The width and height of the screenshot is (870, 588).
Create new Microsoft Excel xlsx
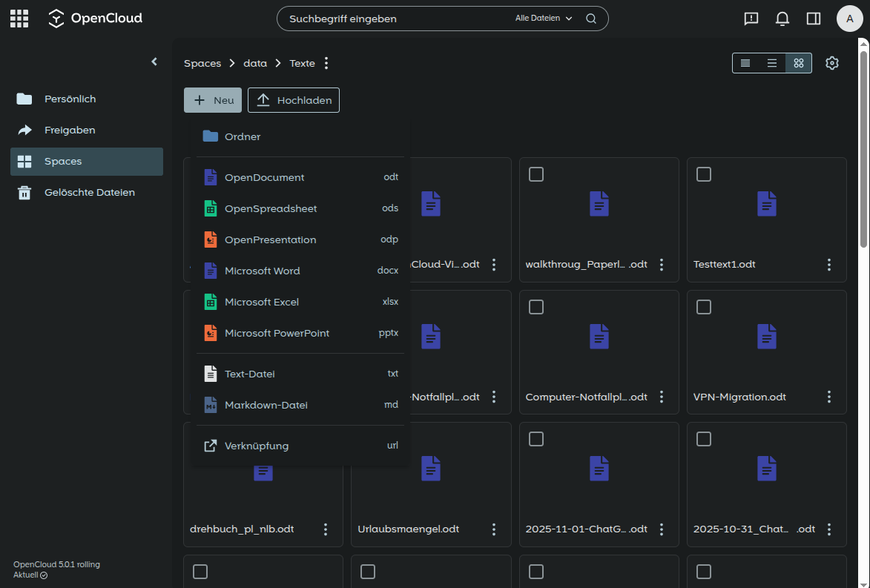pyautogui.click(x=300, y=302)
